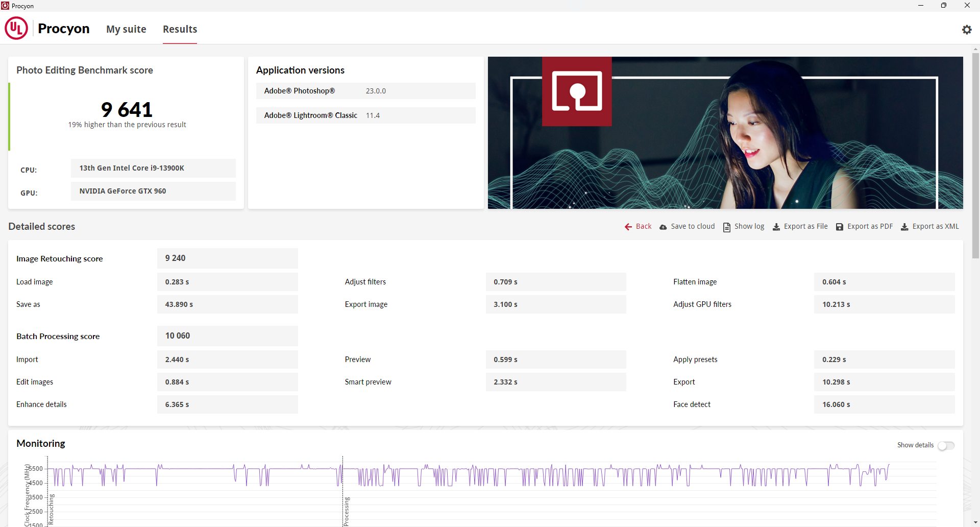Open the Show log link

[x=749, y=226]
